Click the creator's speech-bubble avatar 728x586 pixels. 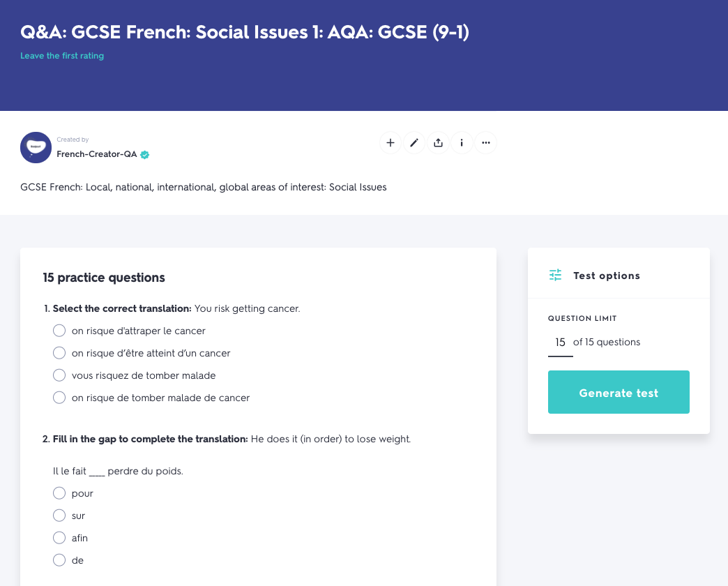[36, 147]
